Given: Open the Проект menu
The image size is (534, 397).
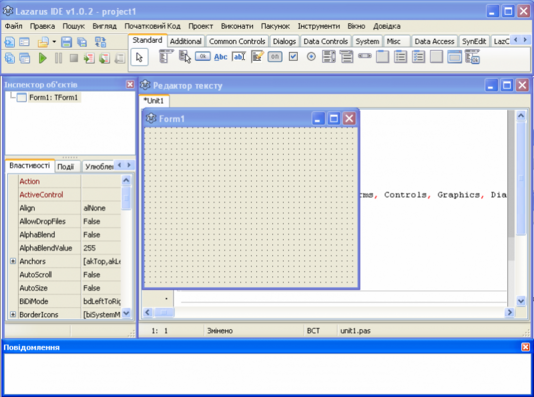Looking at the screenshot, I should click(x=201, y=26).
